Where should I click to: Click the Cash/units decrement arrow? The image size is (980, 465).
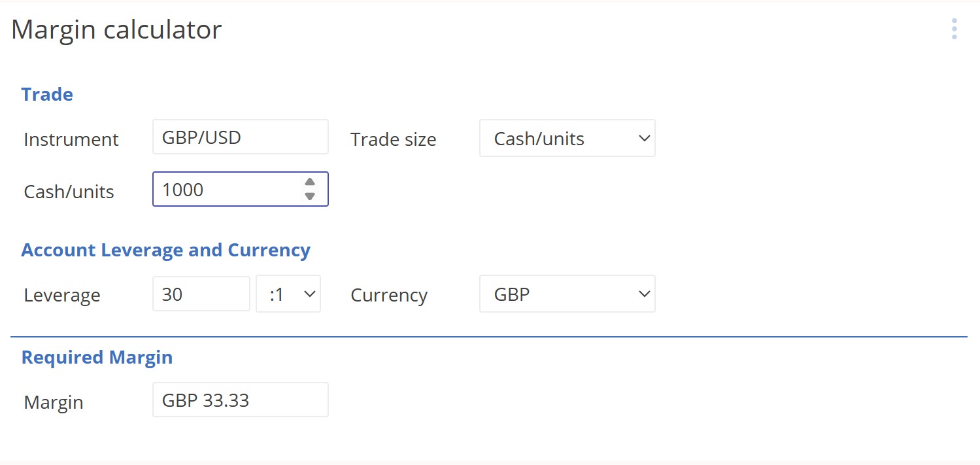coord(309,196)
